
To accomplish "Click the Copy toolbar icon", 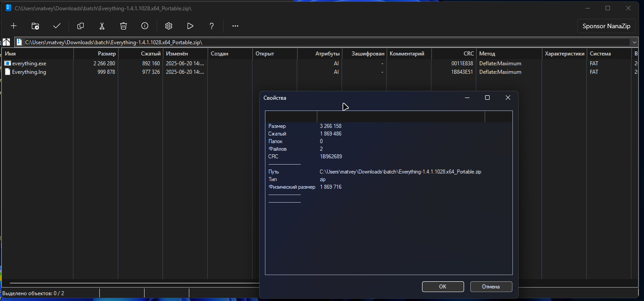I will click(81, 26).
